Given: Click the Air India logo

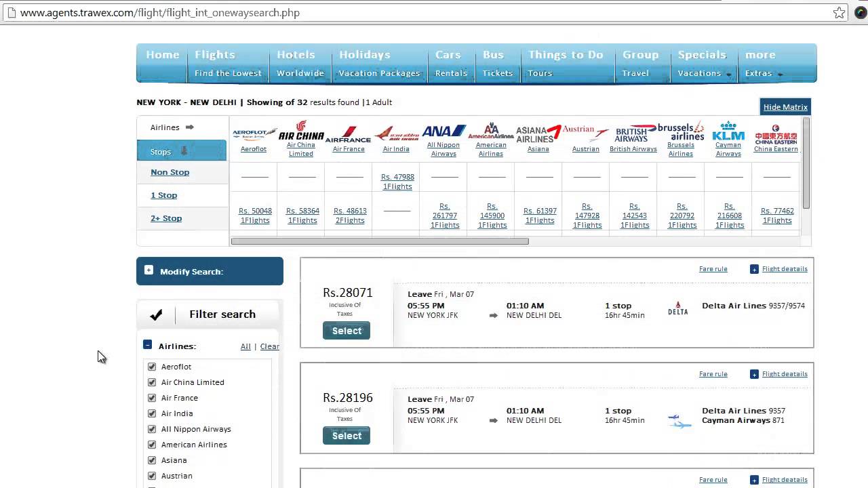Looking at the screenshot, I should point(396,134).
